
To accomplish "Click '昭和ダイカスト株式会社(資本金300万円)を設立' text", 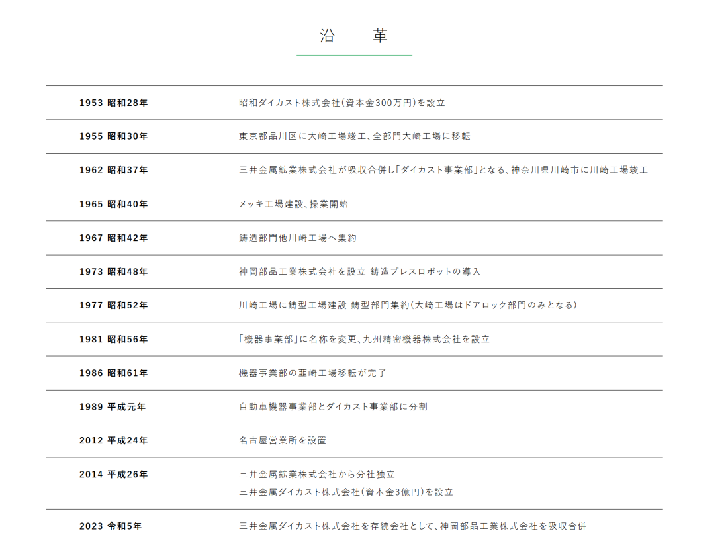I will click(x=342, y=103).
